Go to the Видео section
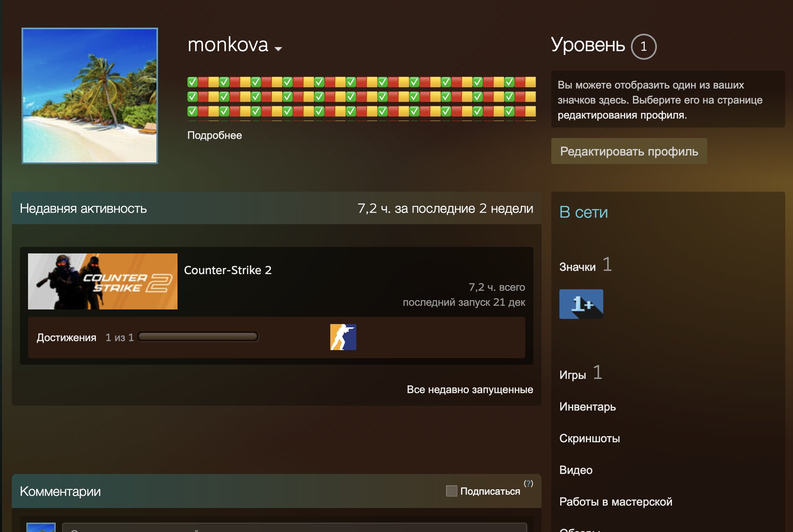The height and width of the screenshot is (532, 793). click(x=576, y=470)
